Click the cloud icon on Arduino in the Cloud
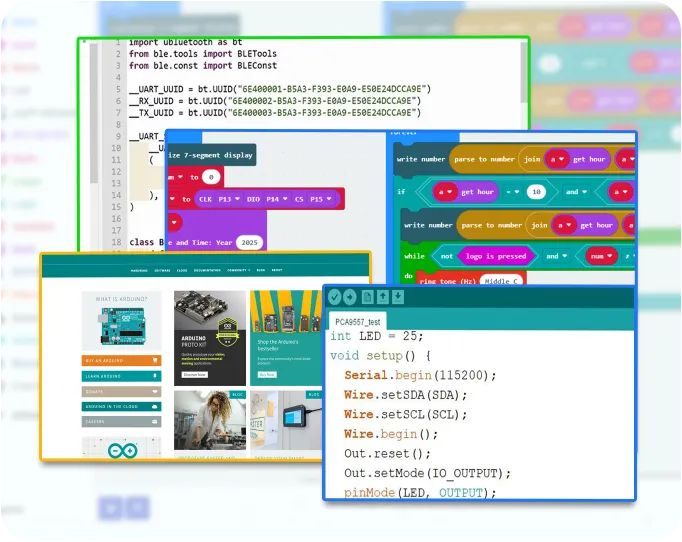Screen dimensions: 682x542 [155, 406]
